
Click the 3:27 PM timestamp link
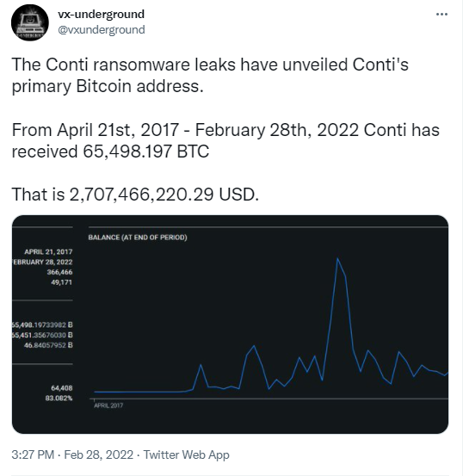33,454
